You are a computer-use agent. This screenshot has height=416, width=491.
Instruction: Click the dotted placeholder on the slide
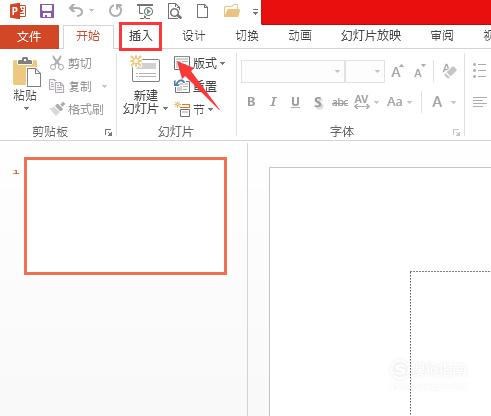click(450, 343)
